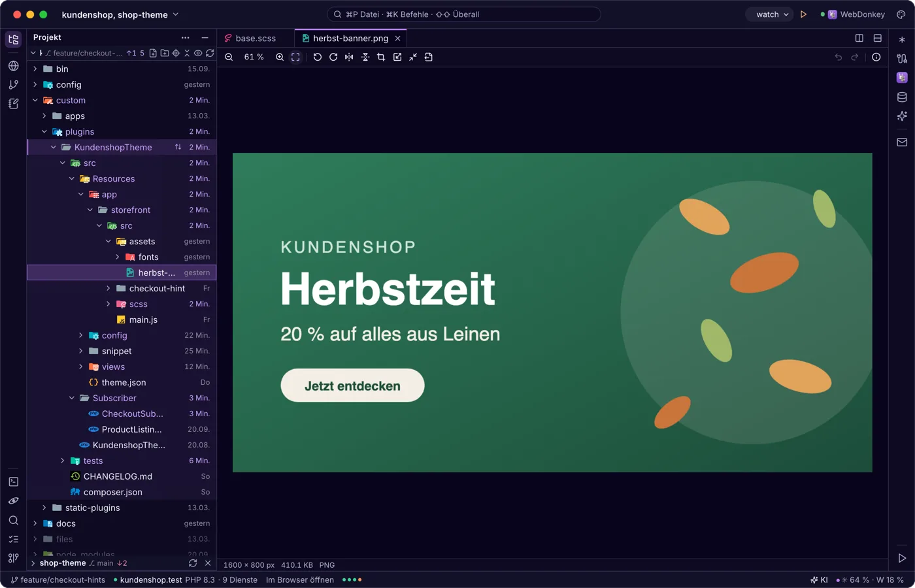Split the editor top and bottom

coord(878,39)
